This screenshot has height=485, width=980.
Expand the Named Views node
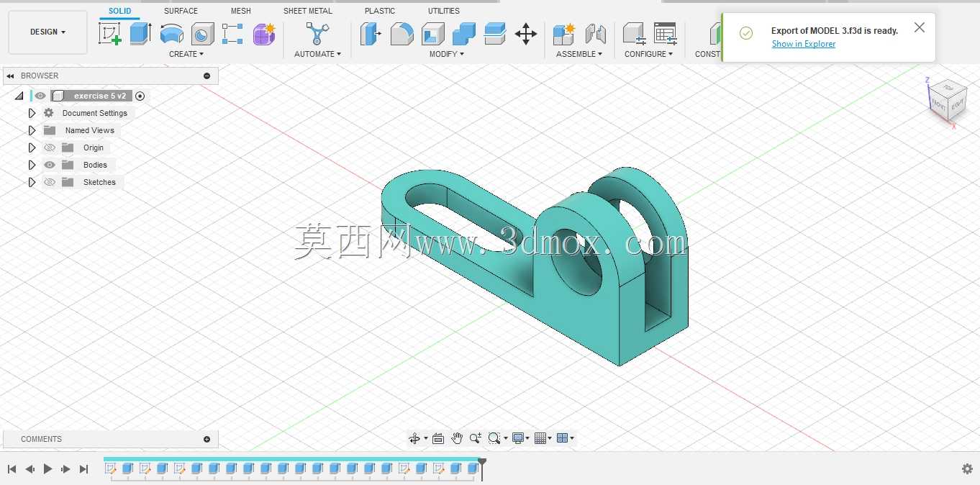[x=32, y=130]
